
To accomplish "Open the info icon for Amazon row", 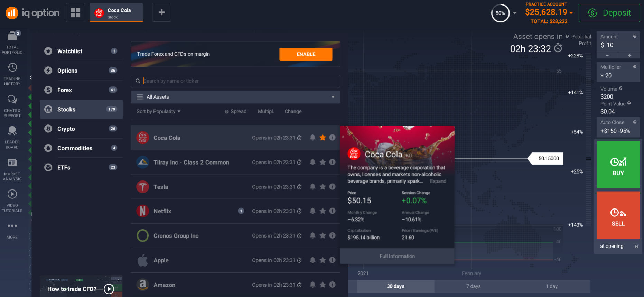I will [333, 285].
